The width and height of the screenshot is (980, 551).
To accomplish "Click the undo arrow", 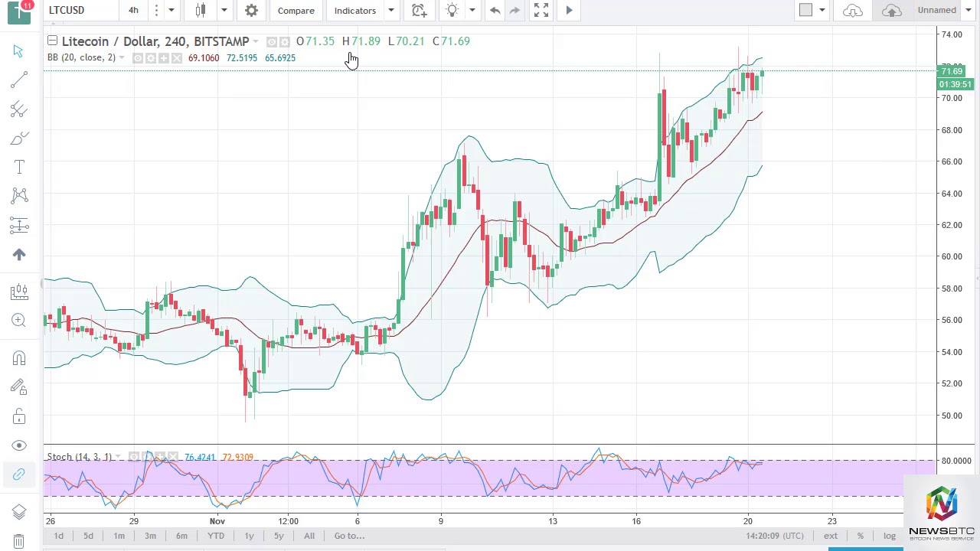I will 495,10.
